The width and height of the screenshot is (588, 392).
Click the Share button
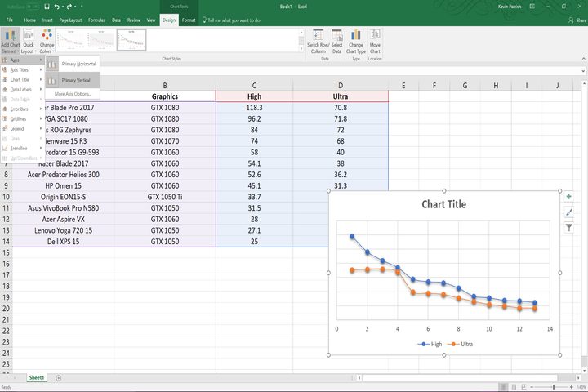[577, 20]
